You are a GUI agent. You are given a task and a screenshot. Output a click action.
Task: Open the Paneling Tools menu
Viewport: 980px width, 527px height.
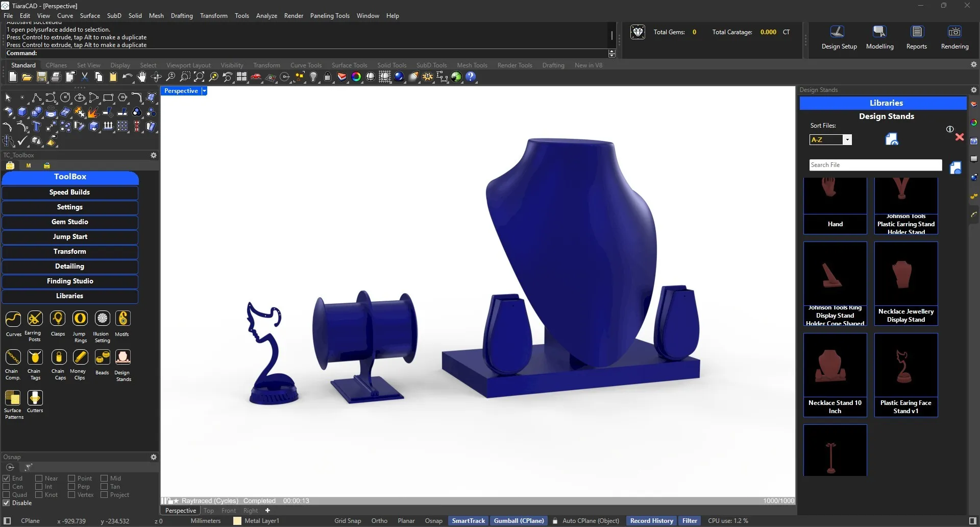pyautogui.click(x=329, y=16)
